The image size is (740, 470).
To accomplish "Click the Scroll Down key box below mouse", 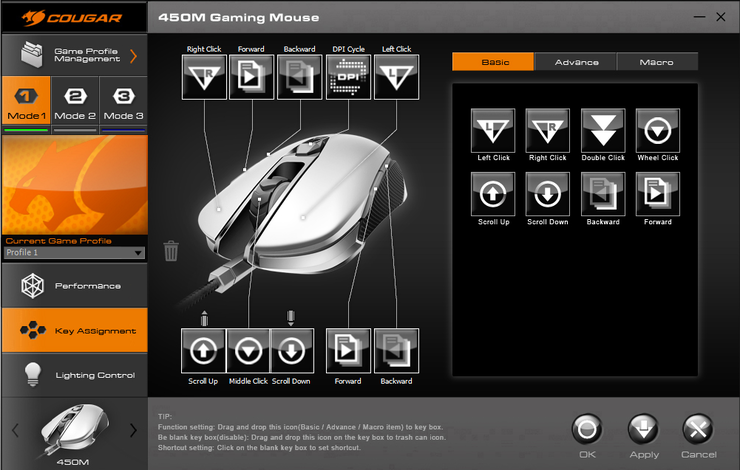I will pos(291,351).
